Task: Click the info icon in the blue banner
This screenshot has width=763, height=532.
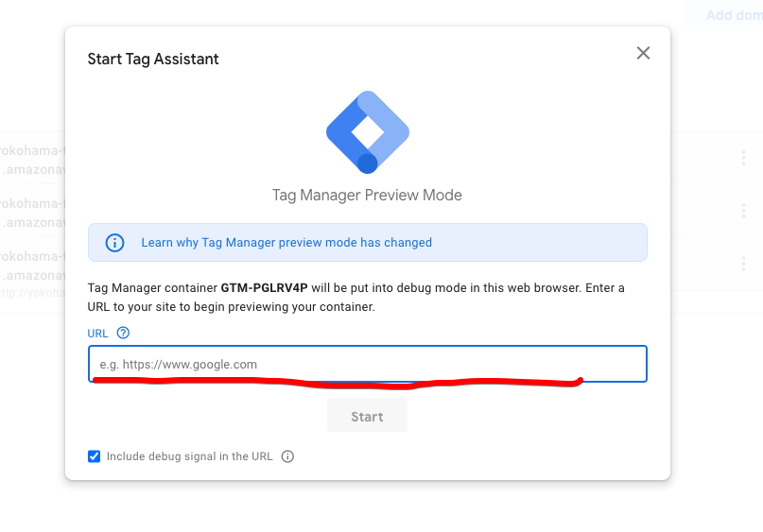Action: (114, 242)
